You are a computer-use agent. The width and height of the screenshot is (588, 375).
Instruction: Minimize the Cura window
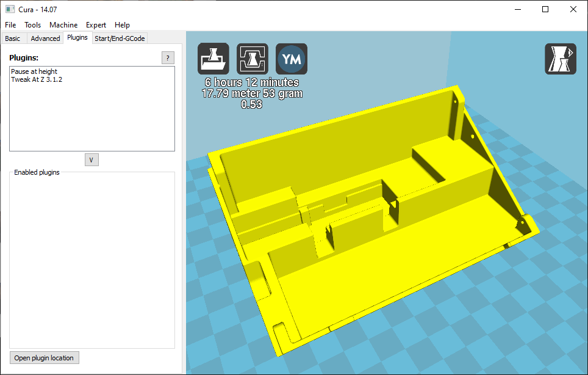coord(518,9)
